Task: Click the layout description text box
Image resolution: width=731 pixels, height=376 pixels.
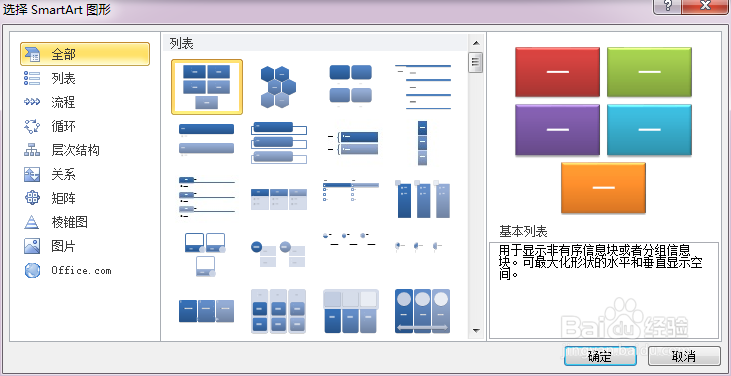Action: coord(604,290)
